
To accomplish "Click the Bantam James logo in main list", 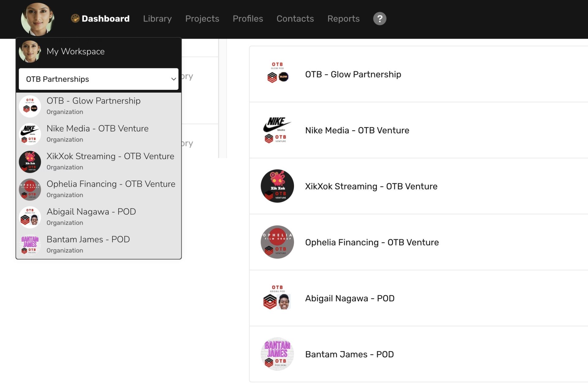I will pyautogui.click(x=277, y=354).
